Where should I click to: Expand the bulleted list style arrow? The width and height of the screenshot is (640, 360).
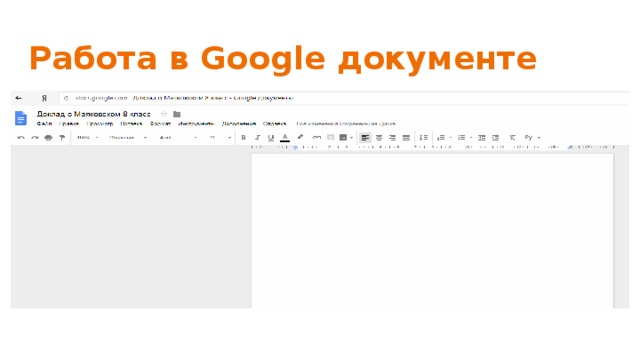point(471,138)
